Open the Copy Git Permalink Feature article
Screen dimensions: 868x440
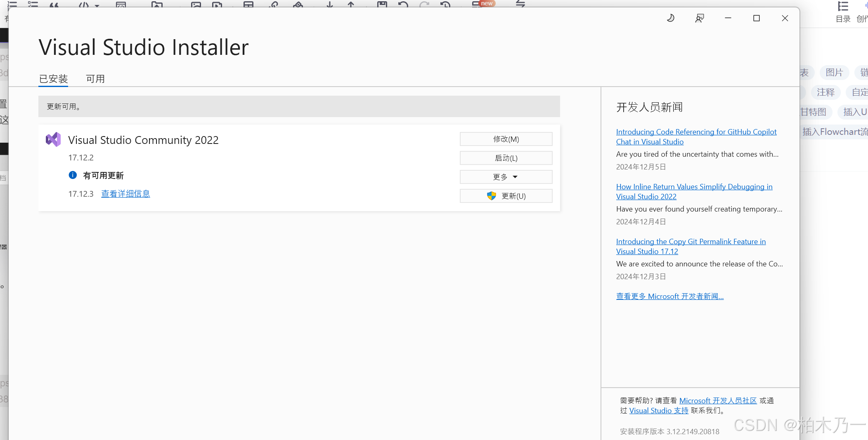tap(691, 247)
